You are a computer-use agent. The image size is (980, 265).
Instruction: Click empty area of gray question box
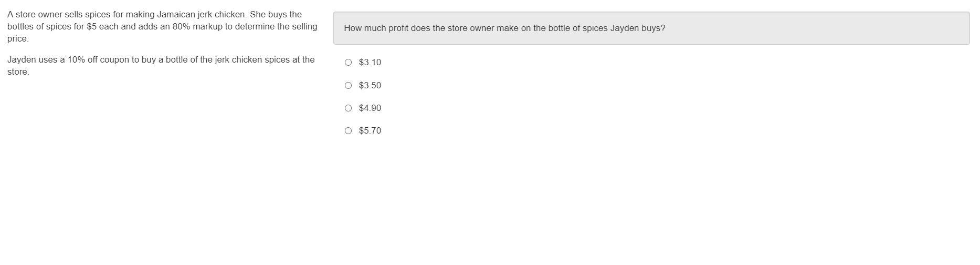tap(814, 28)
